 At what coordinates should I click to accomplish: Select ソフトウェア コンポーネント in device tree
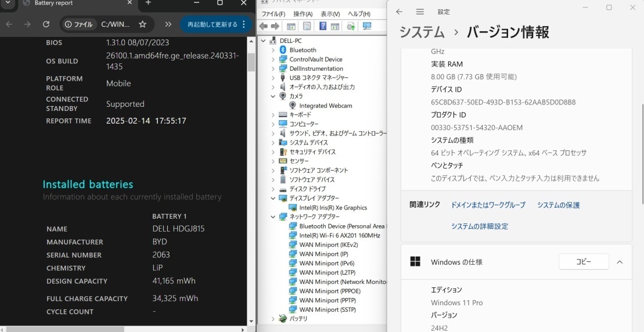pyautogui.click(x=318, y=170)
